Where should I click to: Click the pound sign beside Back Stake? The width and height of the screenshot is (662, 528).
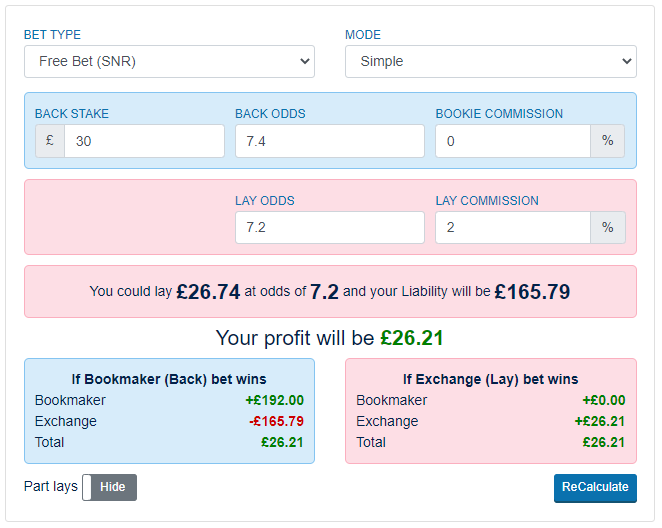coord(50,141)
